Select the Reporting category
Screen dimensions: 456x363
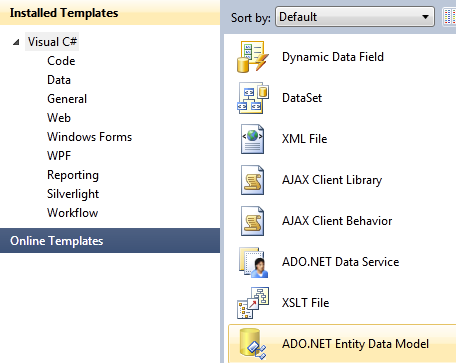pos(73,175)
